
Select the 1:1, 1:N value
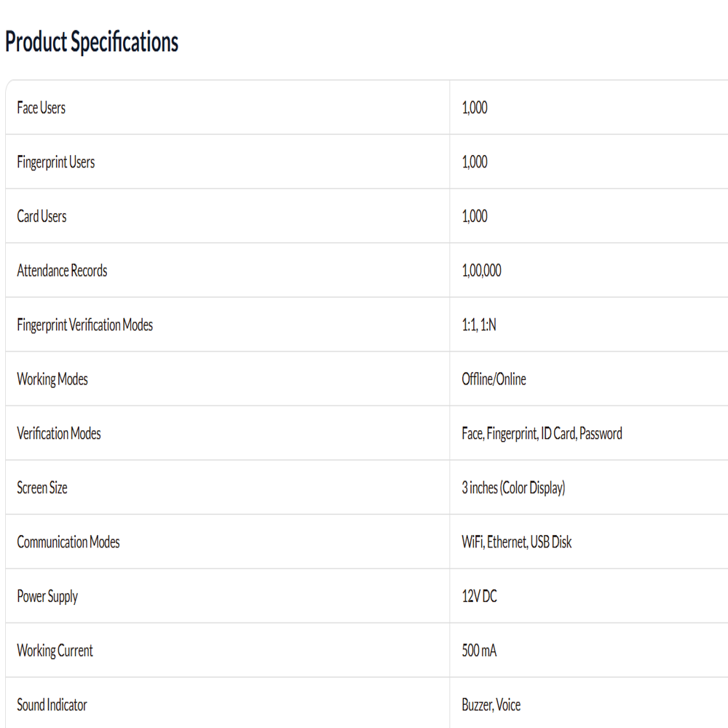point(479,325)
